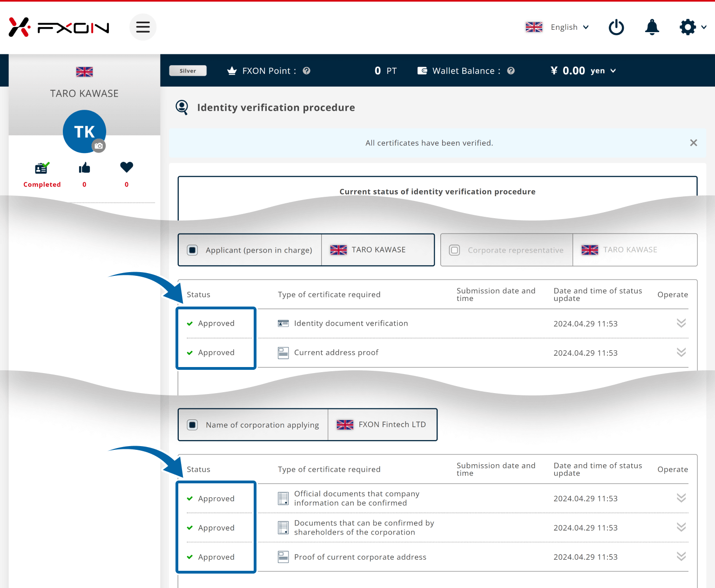Select Corporate representative radio
715x588 pixels.
point(454,250)
